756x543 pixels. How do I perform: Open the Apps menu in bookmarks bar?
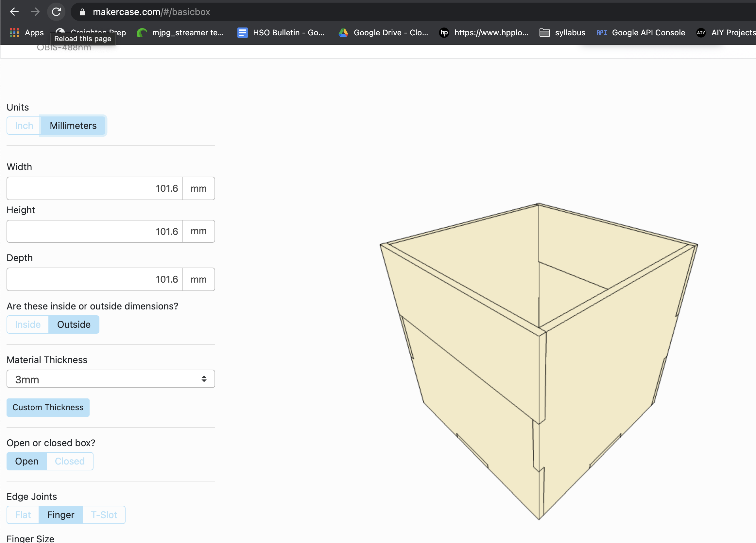27,32
